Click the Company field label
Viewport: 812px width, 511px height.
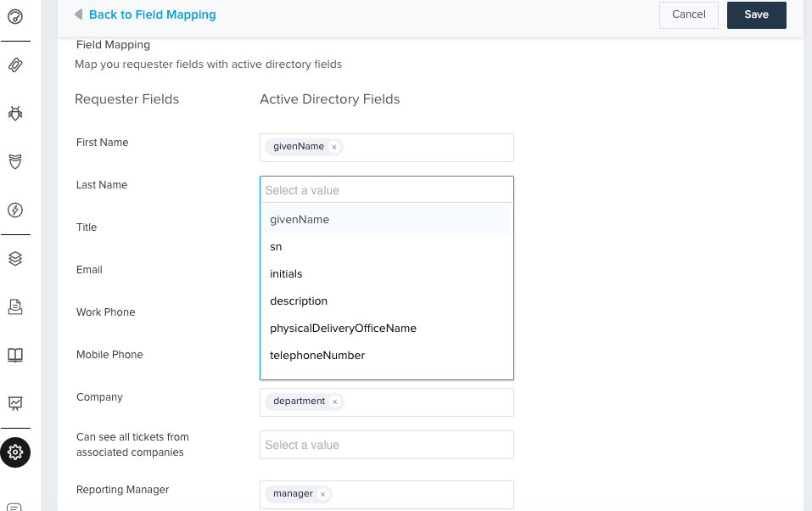click(99, 397)
